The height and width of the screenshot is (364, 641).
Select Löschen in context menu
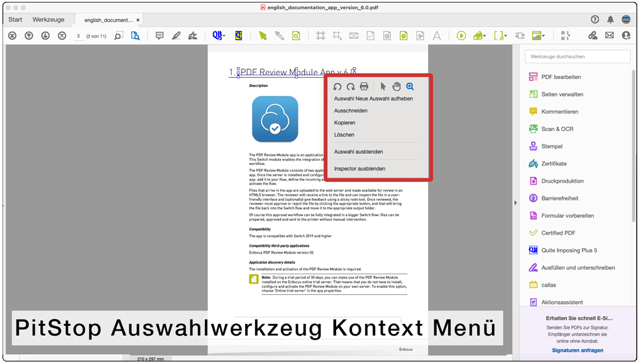click(344, 135)
